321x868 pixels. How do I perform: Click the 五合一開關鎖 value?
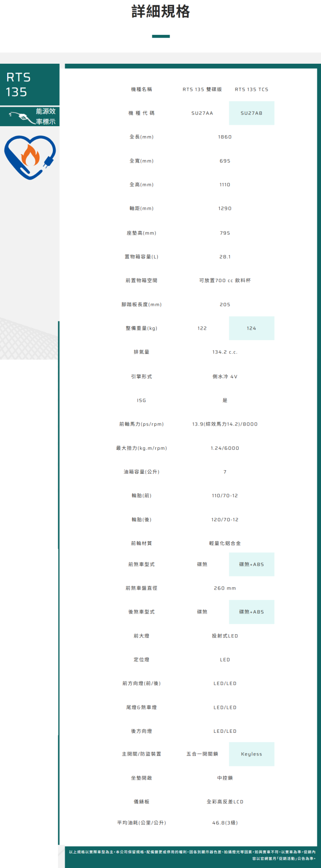[x=202, y=754]
